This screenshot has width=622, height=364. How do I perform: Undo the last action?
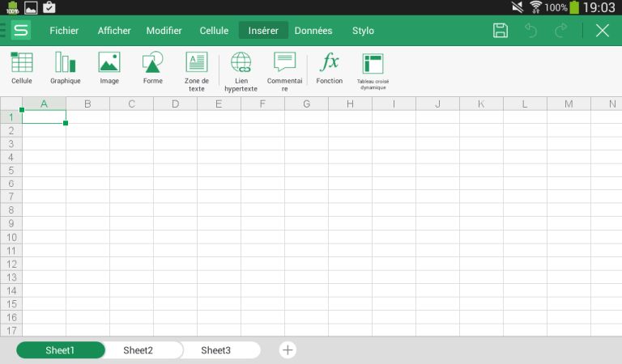pos(530,31)
